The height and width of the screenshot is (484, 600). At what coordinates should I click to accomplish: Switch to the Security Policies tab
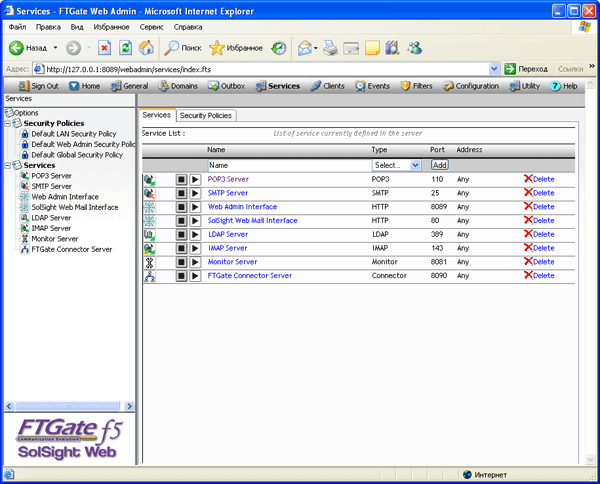pyautogui.click(x=206, y=116)
